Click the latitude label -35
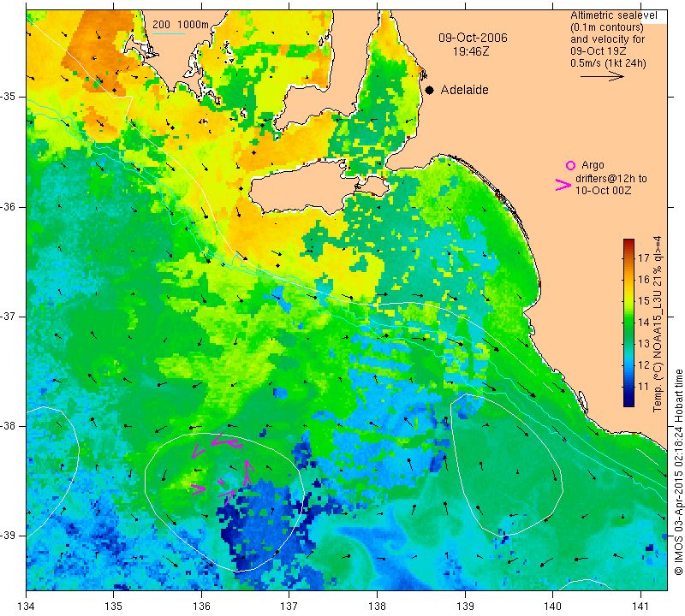 tap(9, 97)
